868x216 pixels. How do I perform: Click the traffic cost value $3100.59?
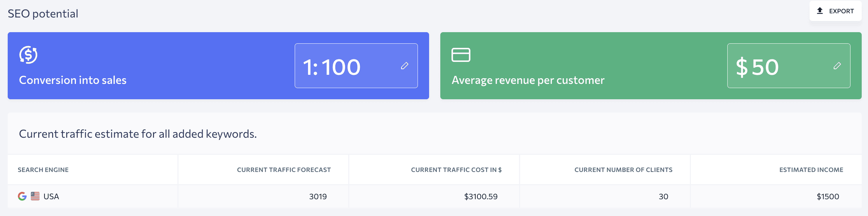[x=481, y=196]
